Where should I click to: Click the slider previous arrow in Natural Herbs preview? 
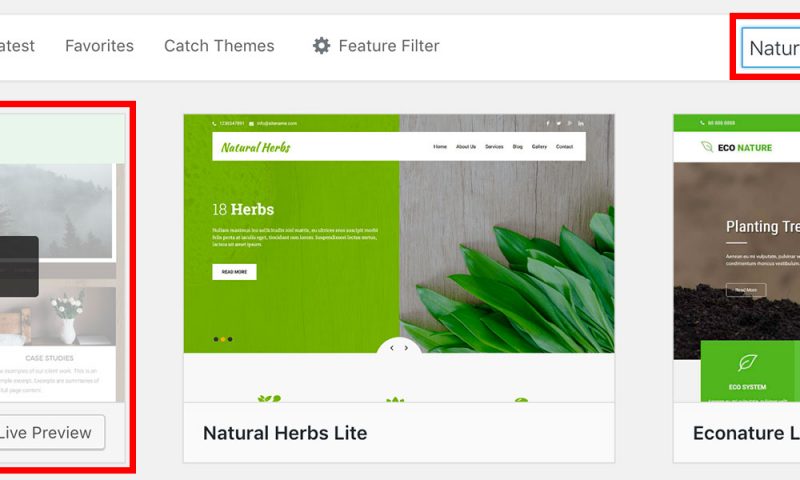pyautogui.click(x=392, y=348)
